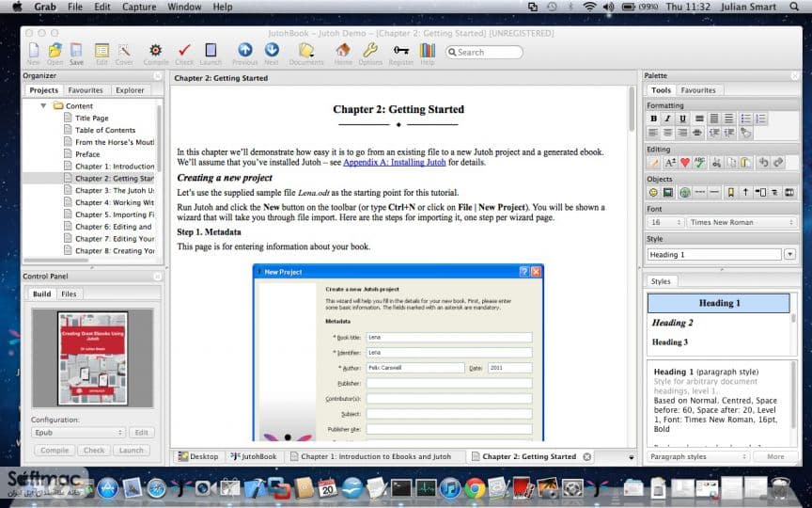
Task: Open the Documents toolbar icon
Action: coord(306,50)
